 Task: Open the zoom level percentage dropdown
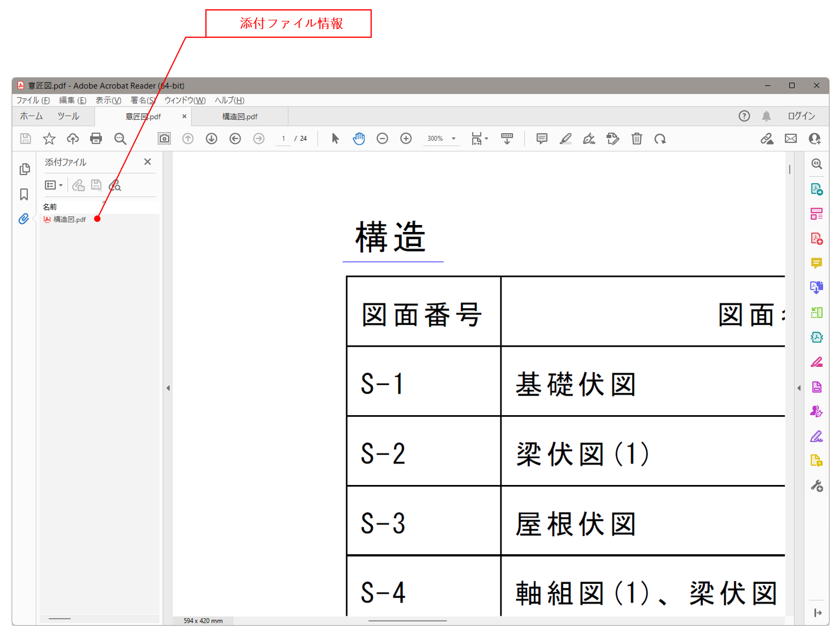click(x=441, y=138)
